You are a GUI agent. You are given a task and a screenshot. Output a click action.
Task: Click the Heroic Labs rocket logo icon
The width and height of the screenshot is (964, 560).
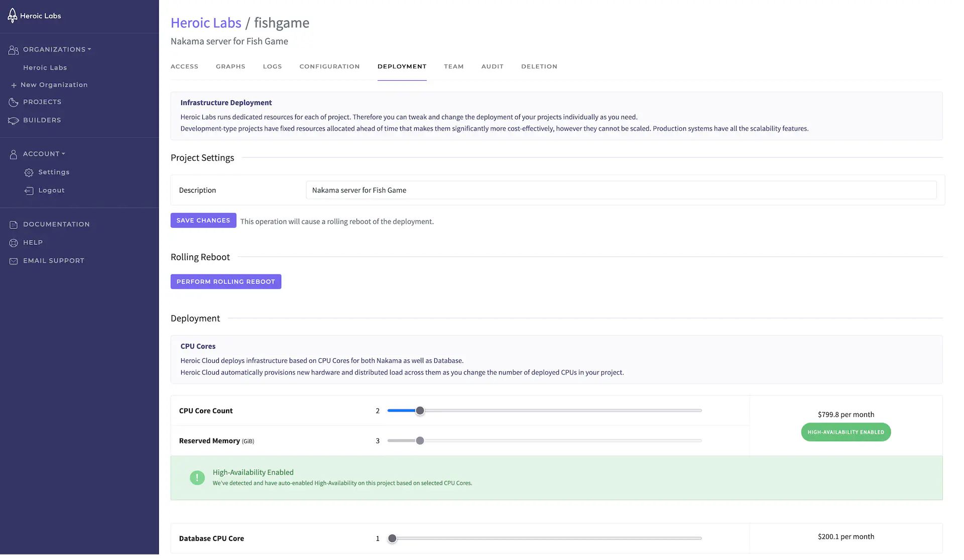click(13, 16)
